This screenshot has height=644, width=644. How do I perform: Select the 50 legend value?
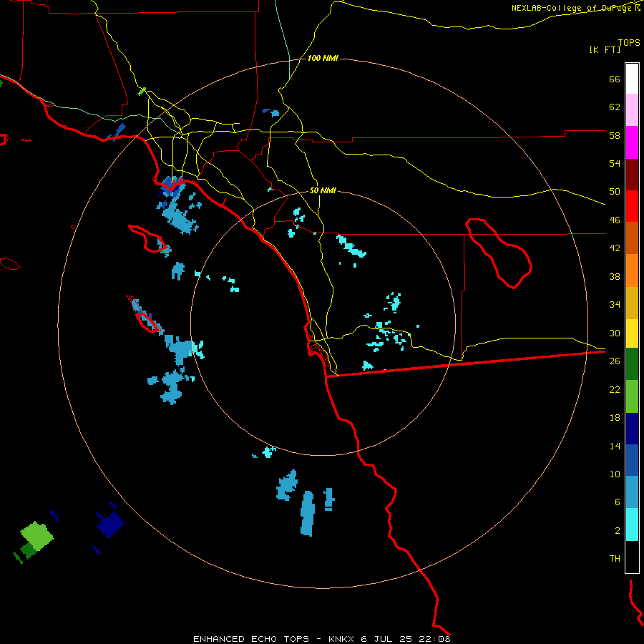pos(615,192)
